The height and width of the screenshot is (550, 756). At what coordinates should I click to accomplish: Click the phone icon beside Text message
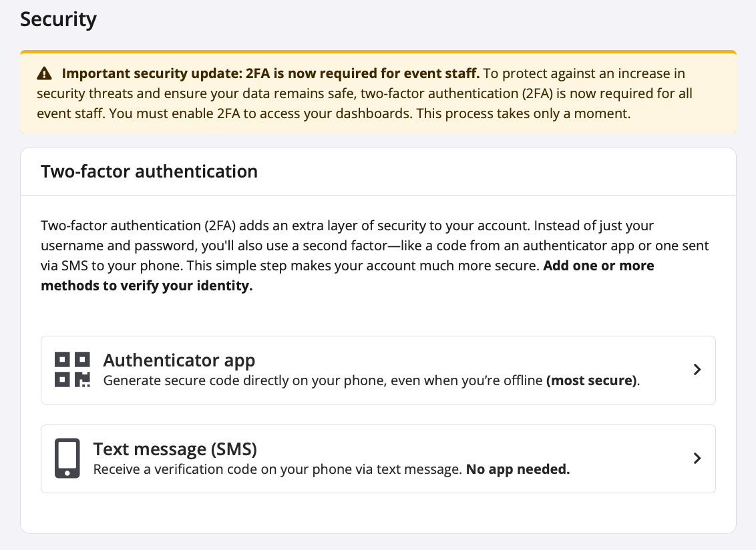pyautogui.click(x=67, y=458)
